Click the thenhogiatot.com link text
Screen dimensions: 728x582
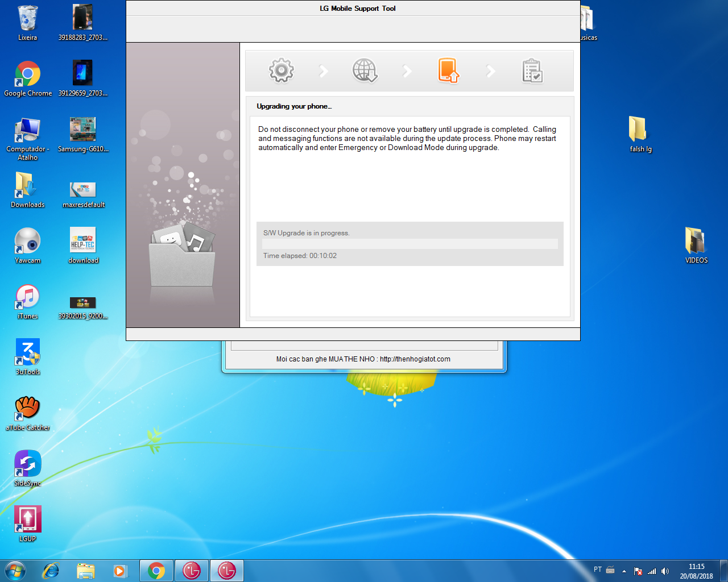[415, 359]
